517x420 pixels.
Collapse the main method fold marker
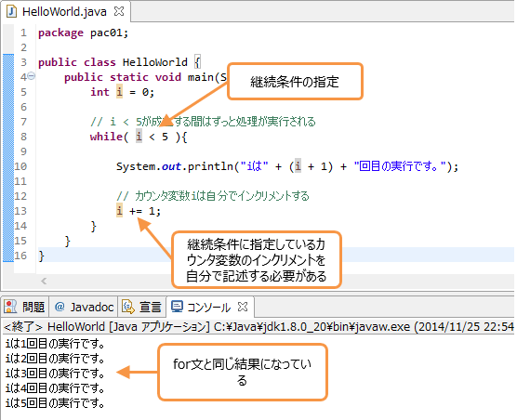[31, 76]
